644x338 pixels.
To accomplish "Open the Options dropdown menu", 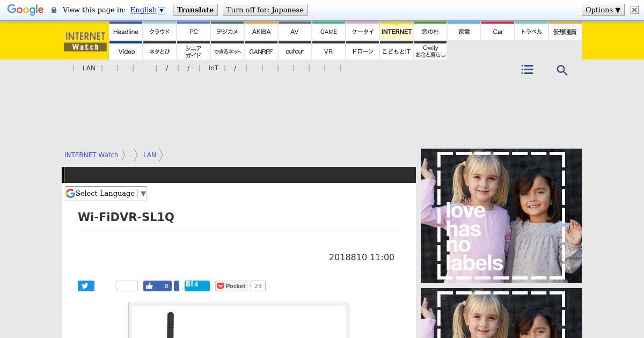I will [603, 10].
